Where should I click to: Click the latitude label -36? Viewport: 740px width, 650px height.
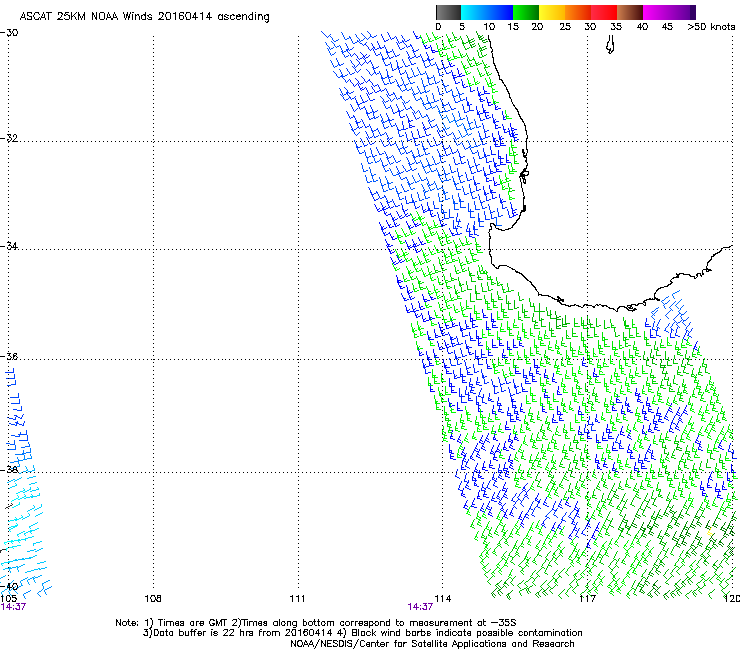click(10, 356)
